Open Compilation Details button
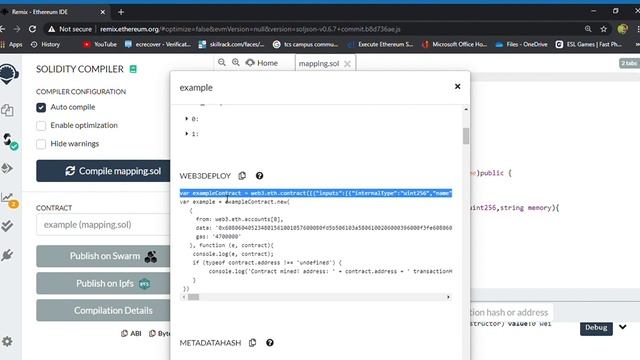The width and height of the screenshot is (640, 360). click(x=103, y=311)
